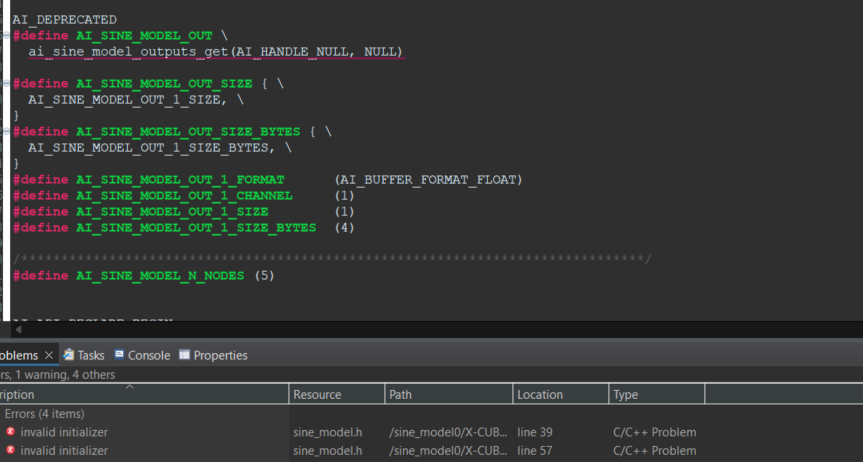Sort problems by Resource column
The width and height of the screenshot is (863, 462).
pyautogui.click(x=337, y=394)
